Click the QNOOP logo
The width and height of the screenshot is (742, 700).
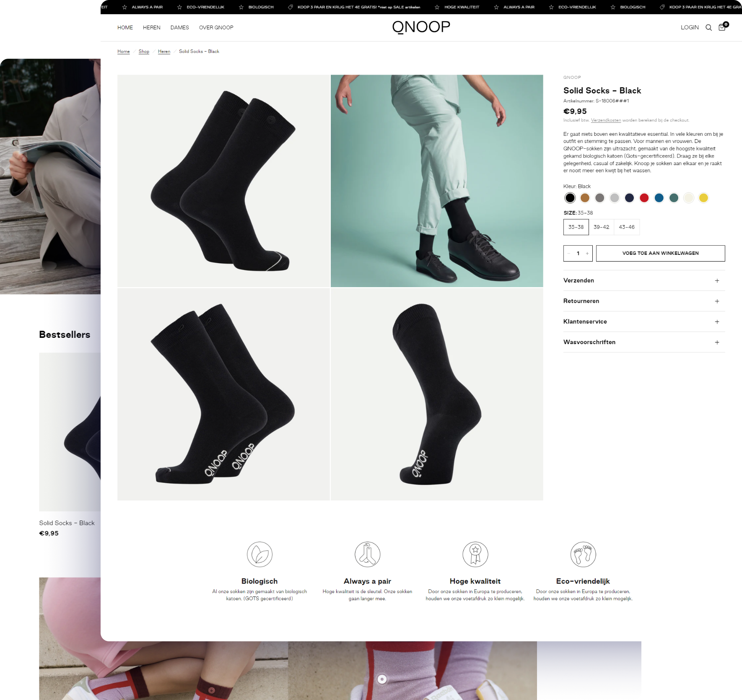click(x=421, y=27)
